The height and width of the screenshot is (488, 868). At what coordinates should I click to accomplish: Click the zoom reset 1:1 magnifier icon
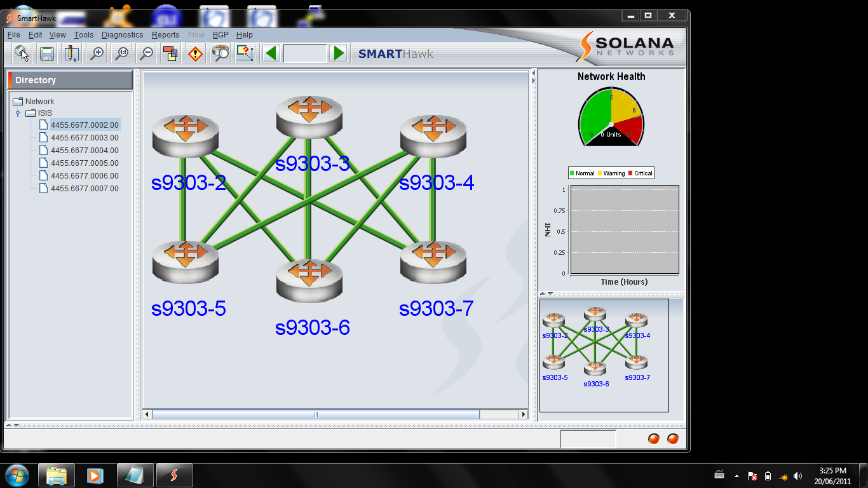pos(121,53)
